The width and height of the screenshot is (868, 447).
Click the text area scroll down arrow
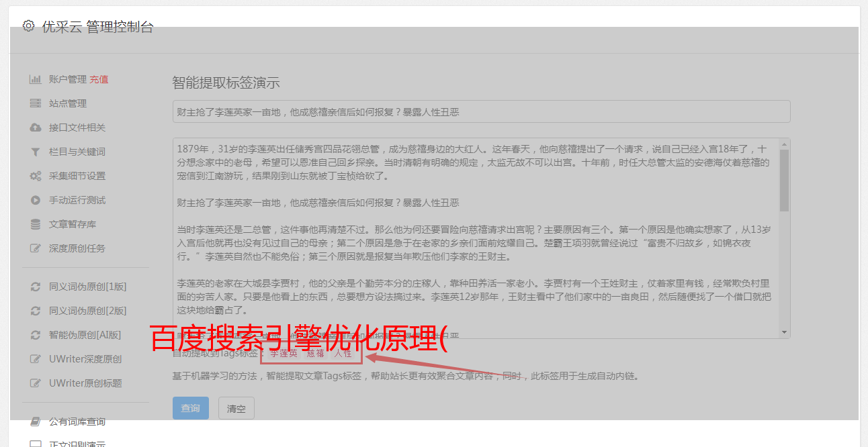coord(784,332)
